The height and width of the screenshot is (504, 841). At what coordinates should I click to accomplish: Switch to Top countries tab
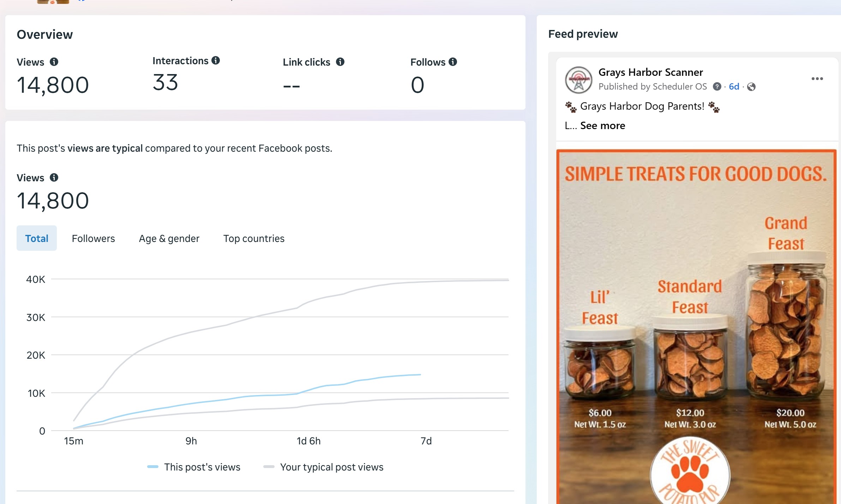pyautogui.click(x=254, y=238)
